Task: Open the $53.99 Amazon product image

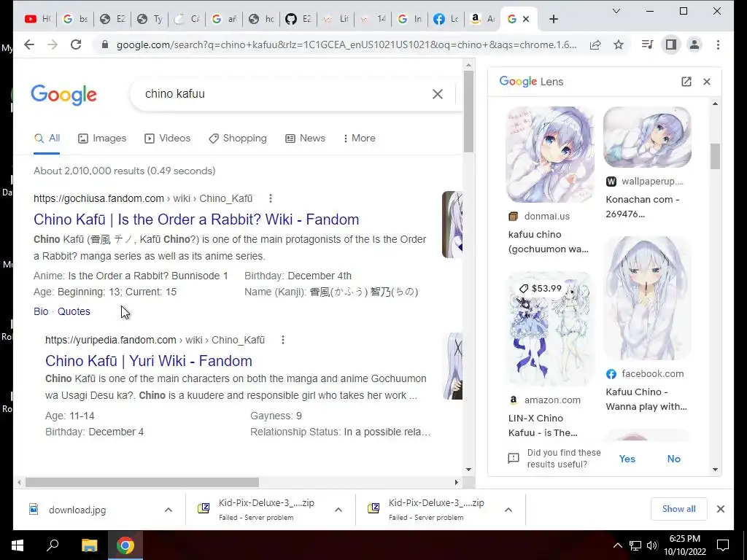Action: pos(550,329)
